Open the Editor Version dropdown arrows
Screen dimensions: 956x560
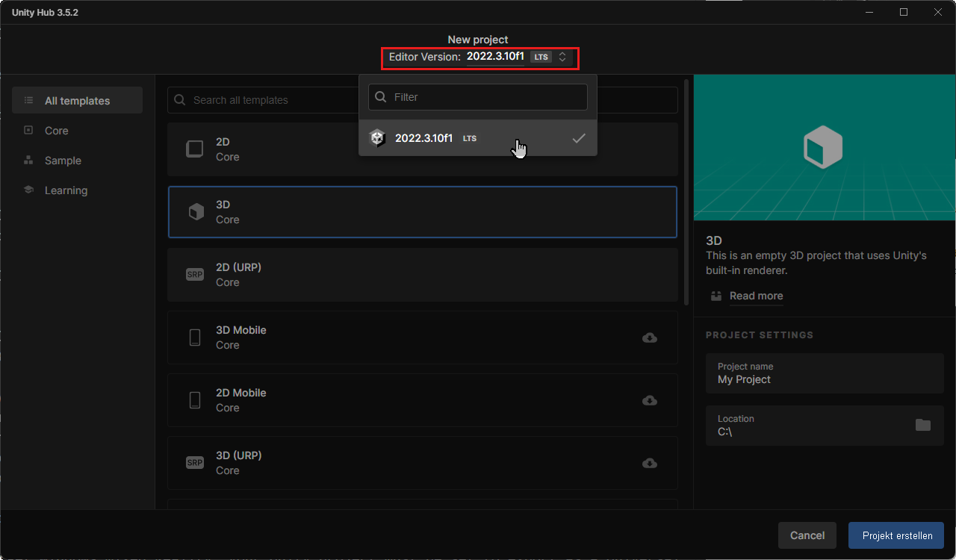coord(564,57)
